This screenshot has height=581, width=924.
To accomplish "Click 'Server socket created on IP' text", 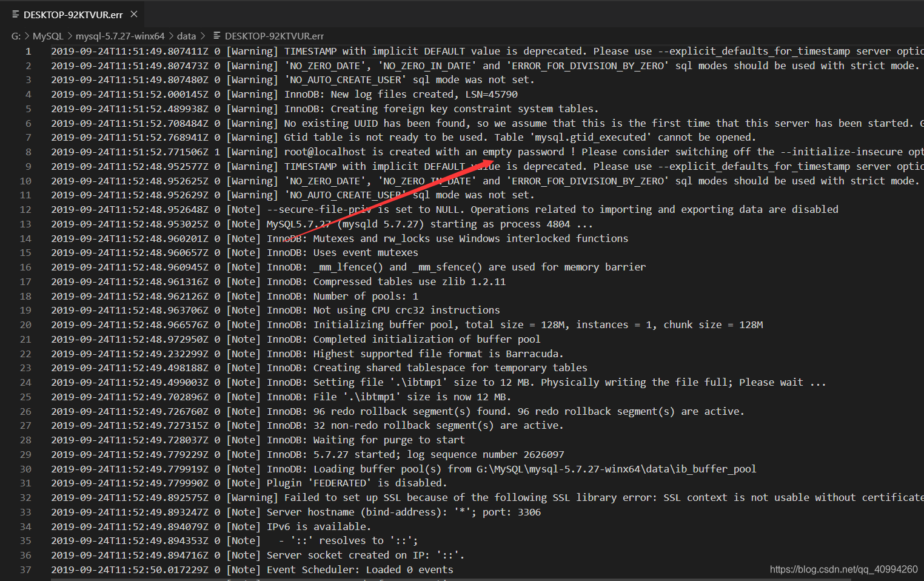I will pos(349,556).
